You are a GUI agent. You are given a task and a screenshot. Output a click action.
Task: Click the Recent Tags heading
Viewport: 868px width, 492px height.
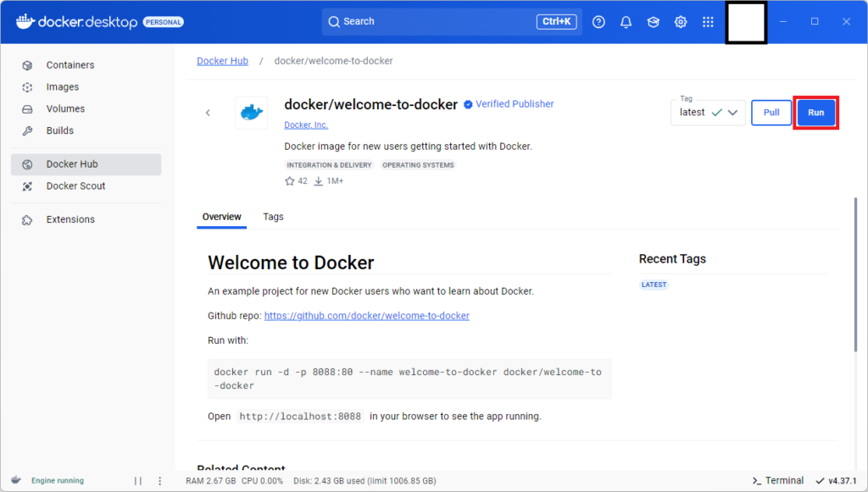click(x=672, y=259)
